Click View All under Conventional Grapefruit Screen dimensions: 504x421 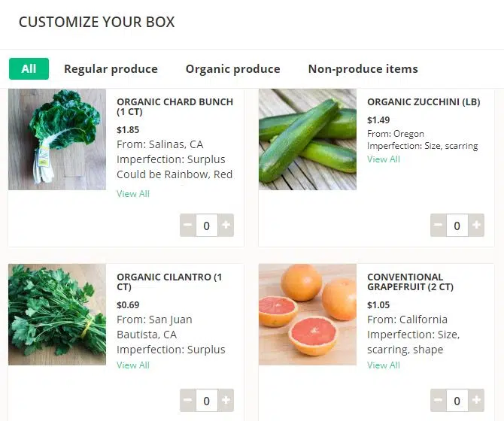click(384, 365)
